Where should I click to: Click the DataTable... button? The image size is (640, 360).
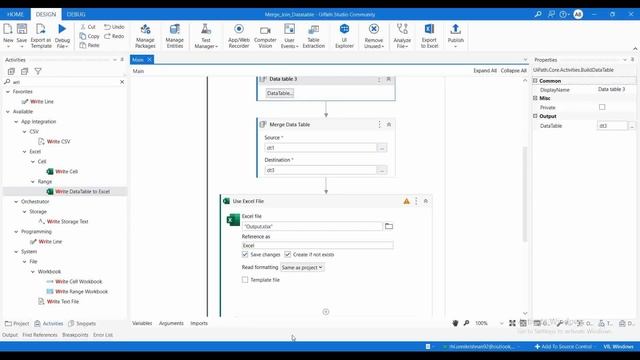(280, 93)
